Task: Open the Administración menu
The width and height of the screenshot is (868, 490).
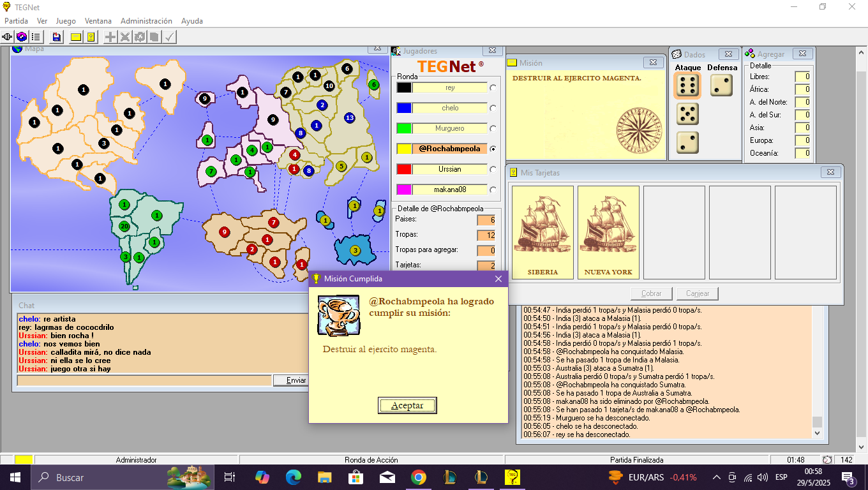Action: pos(146,21)
